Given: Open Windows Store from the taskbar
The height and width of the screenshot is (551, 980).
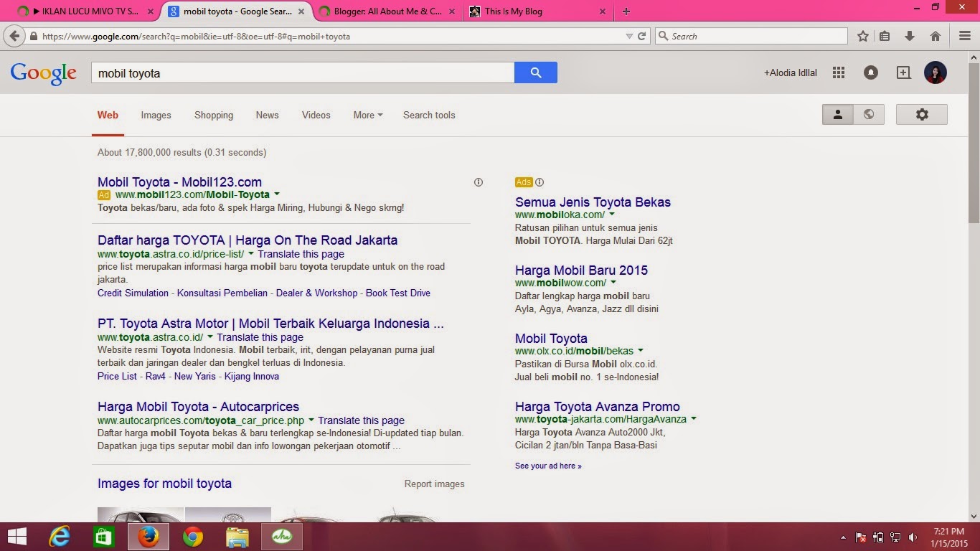Looking at the screenshot, I should pos(103,537).
